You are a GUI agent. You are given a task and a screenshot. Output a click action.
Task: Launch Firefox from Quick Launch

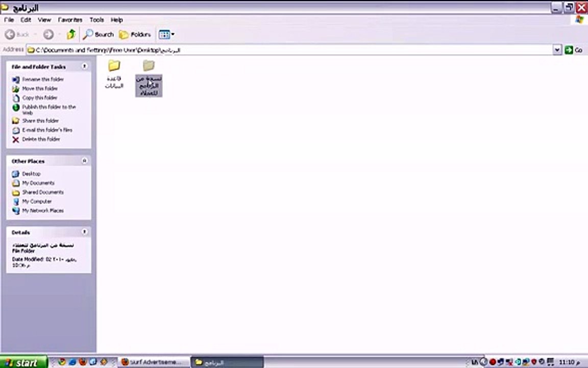83,362
